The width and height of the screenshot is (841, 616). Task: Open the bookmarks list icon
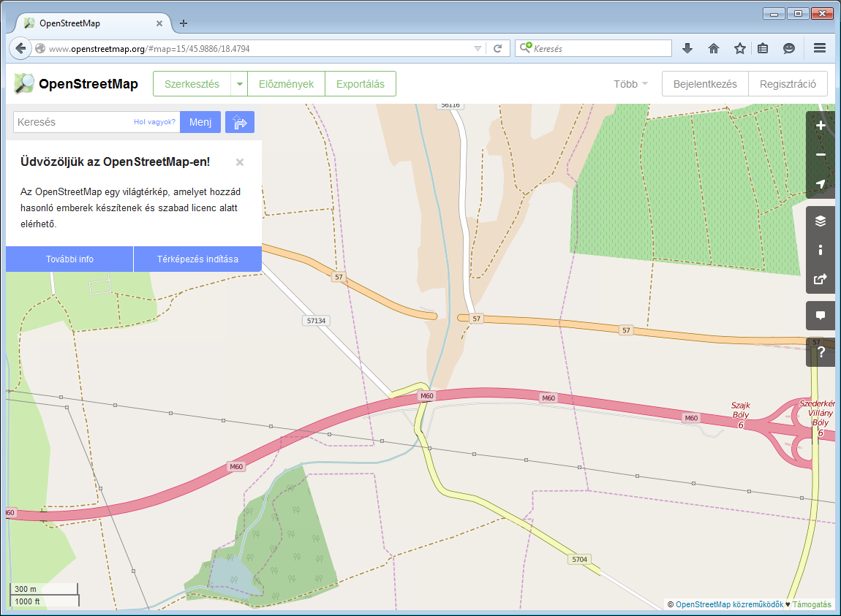tap(763, 48)
